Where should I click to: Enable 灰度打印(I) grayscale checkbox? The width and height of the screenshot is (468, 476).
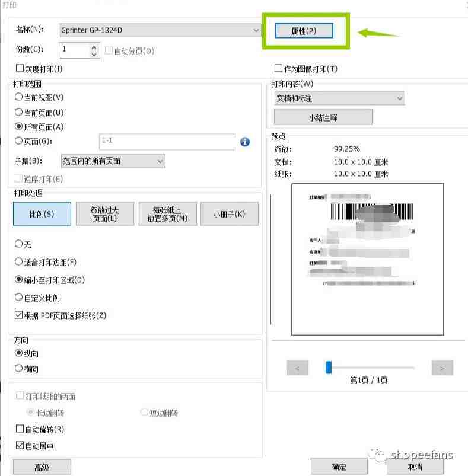click(x=20, y=68)
